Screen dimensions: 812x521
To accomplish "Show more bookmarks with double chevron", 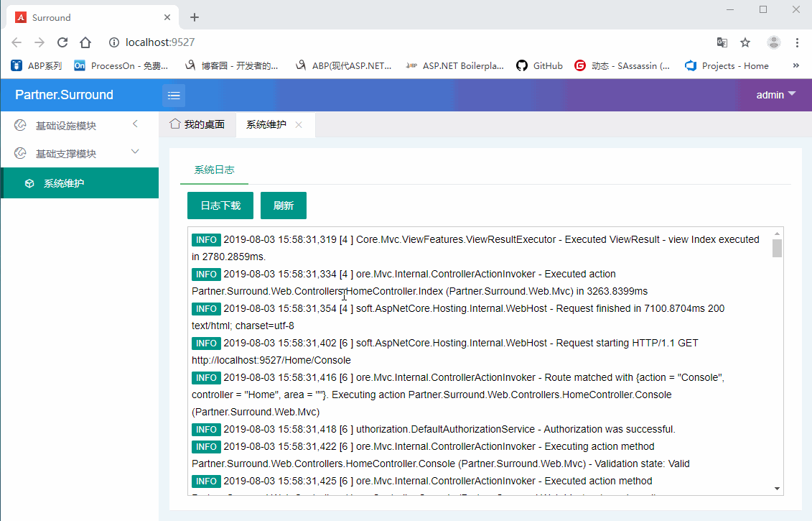I will [796, 65].
